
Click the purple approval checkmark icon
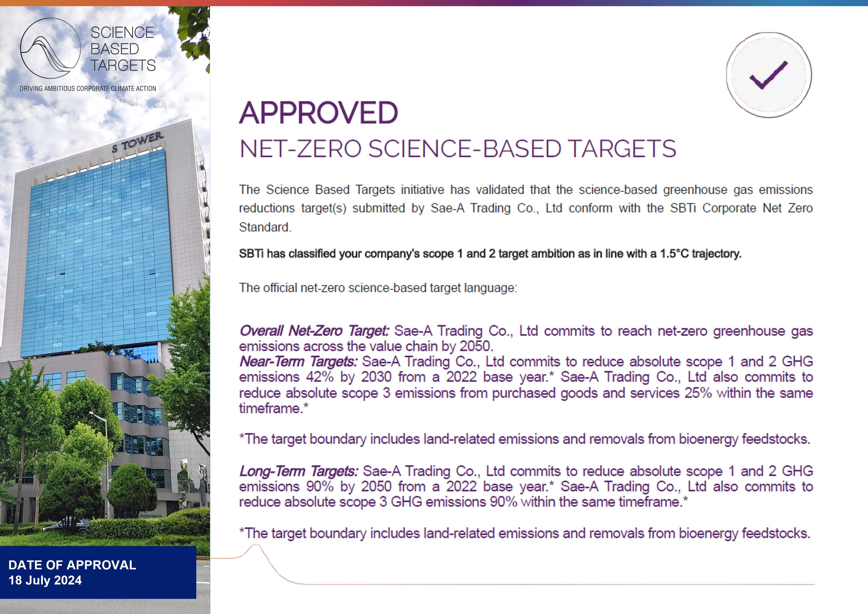click(x=769, y=75)
